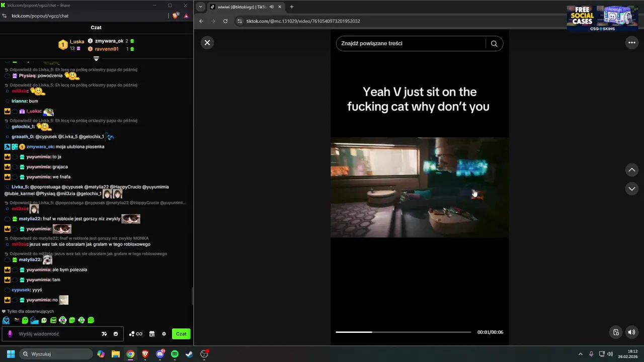The image size is (644, 362).
Task: Open site settings icon in Kick address bar
Action: tap(5, 16)
